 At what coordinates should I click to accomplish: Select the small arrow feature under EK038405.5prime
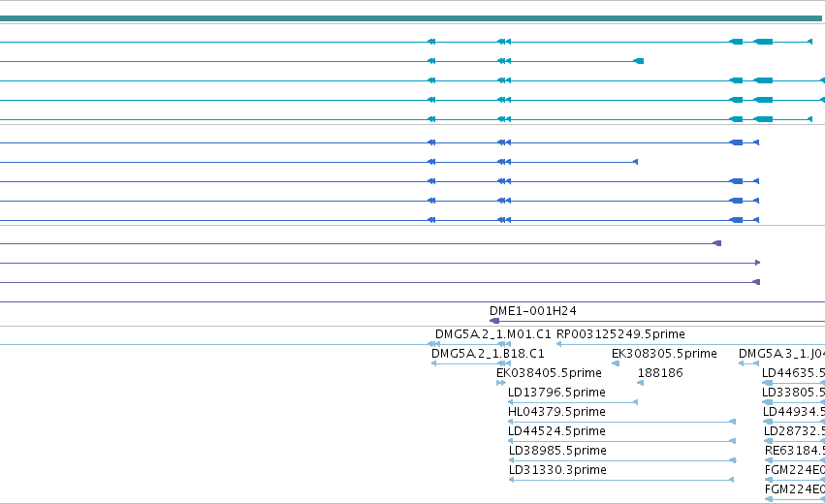tap(501, 383)
